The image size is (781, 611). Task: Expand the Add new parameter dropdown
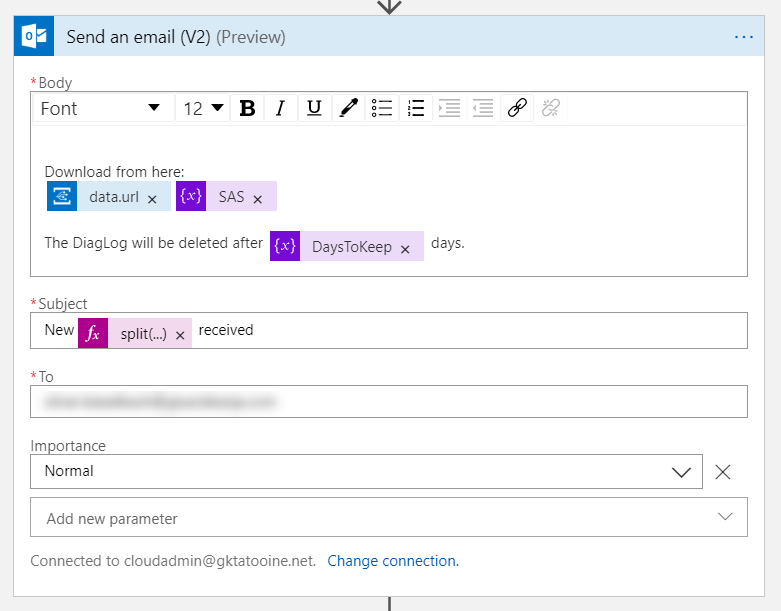725,517
